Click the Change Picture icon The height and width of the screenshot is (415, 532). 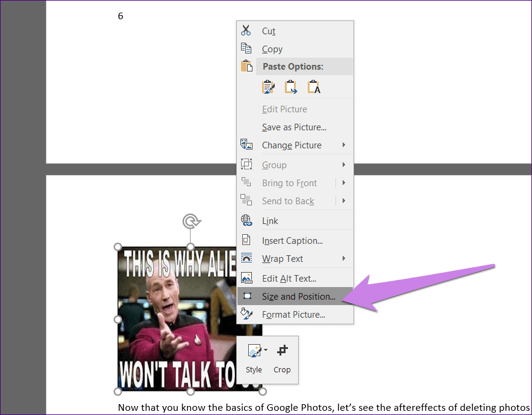point(246,144)
